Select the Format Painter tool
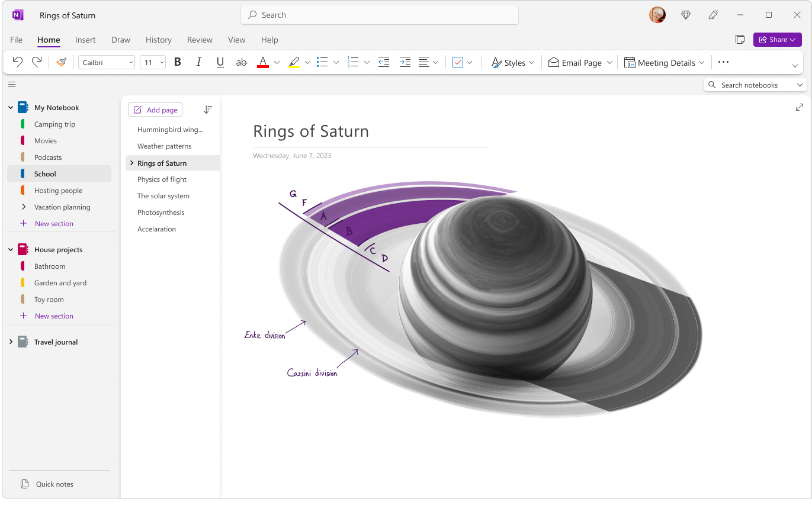The image size is (812, 505). pyautogui.click(x=61, y=62)
